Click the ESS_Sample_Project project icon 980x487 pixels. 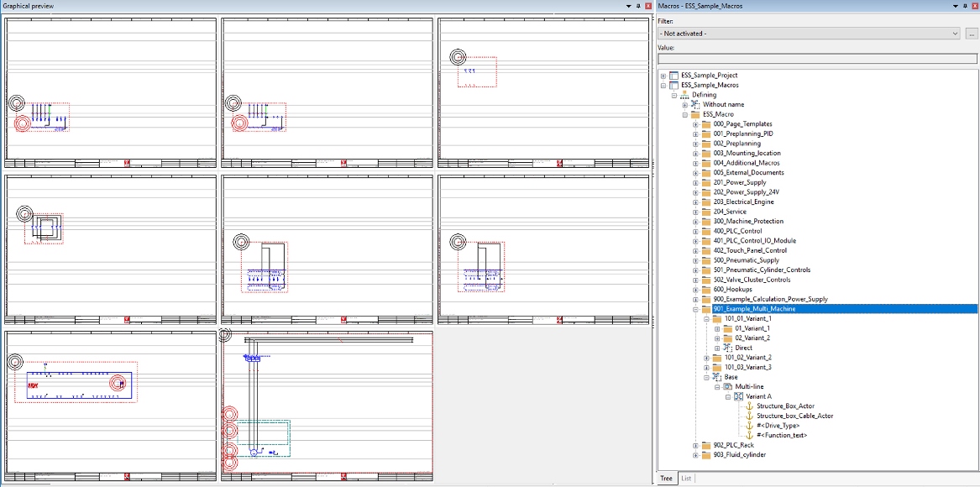[x=673, y=76]
